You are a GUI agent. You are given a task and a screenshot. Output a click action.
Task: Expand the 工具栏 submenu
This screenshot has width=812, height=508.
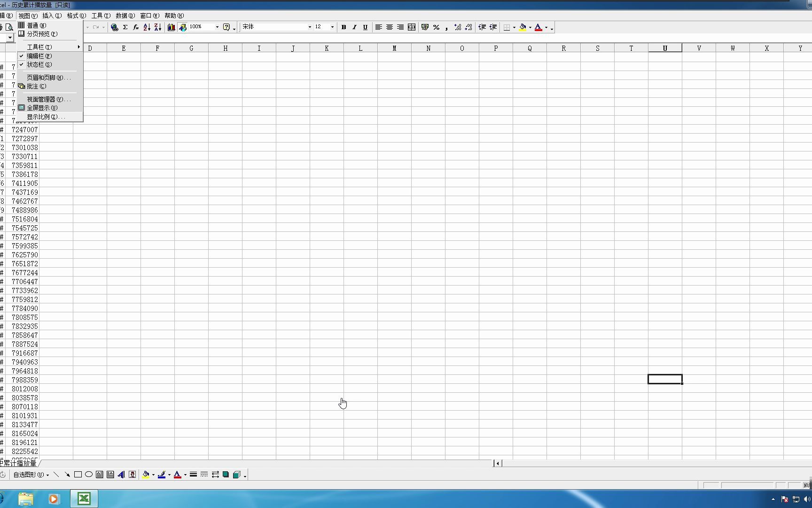point(50,47)
